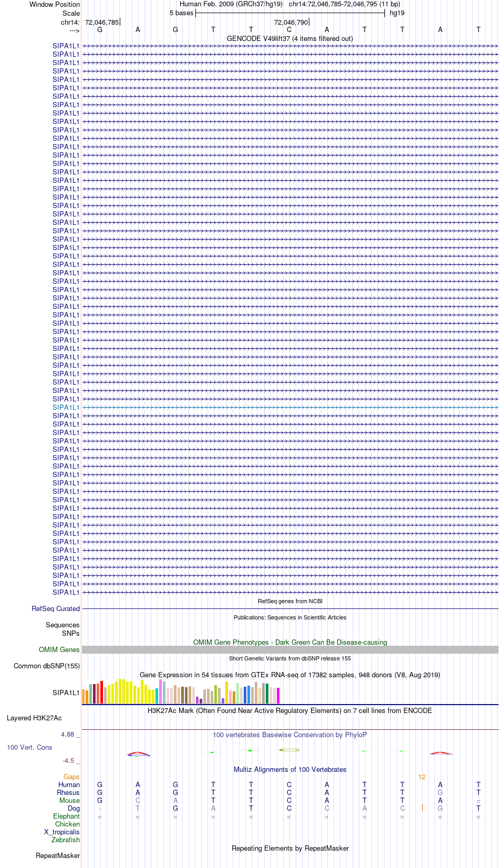Open the RefSeq Curated track label

[56, 608]
